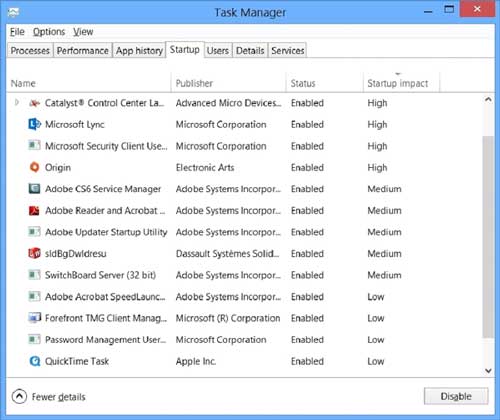Select the Adobe Reader and Acrobat icon
Screen dimensions: 500x420
pos(34,210)
